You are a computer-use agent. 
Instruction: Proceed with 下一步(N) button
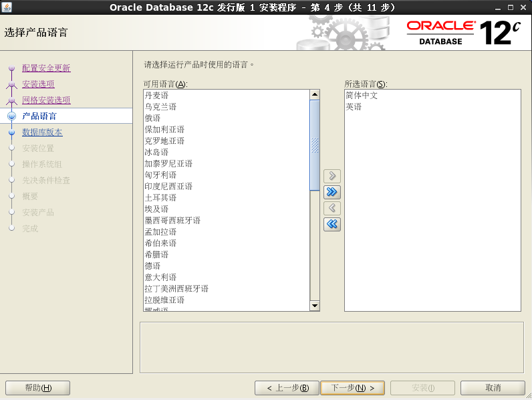(x=352, y=388)
